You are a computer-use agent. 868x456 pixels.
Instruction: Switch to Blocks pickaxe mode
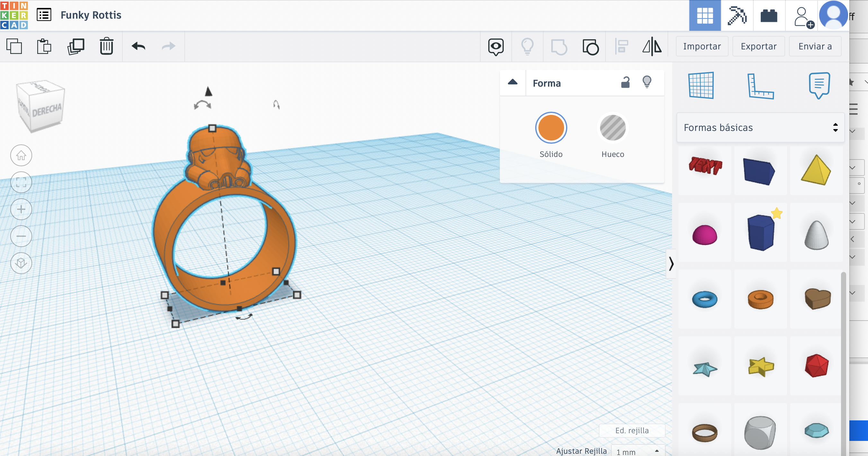tap(737, 15)
